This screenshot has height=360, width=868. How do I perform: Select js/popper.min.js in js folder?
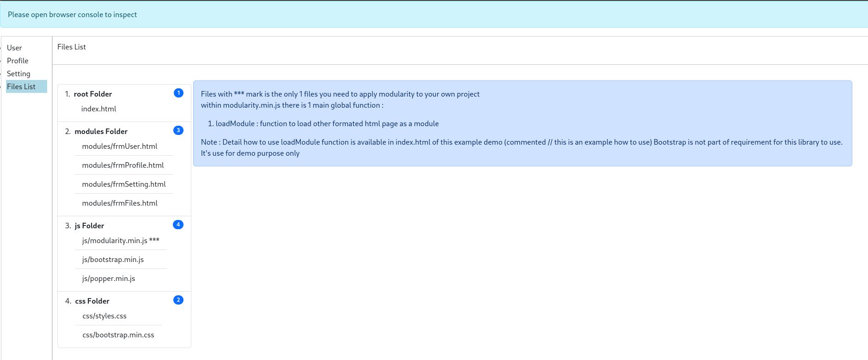(x=109, y=278)
